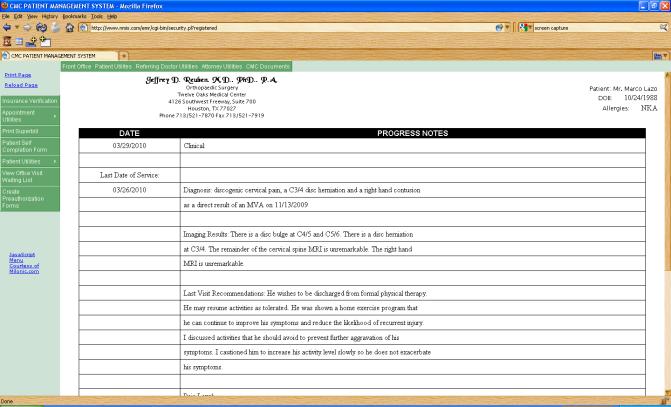The height and width of the screenshot is (407, 671).
Task: Open the Front Office menu
Action: tap(76, 66)
